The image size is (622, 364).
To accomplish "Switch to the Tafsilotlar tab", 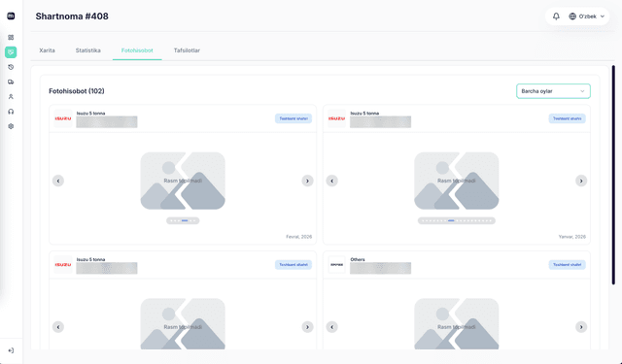I will [187, 50].
